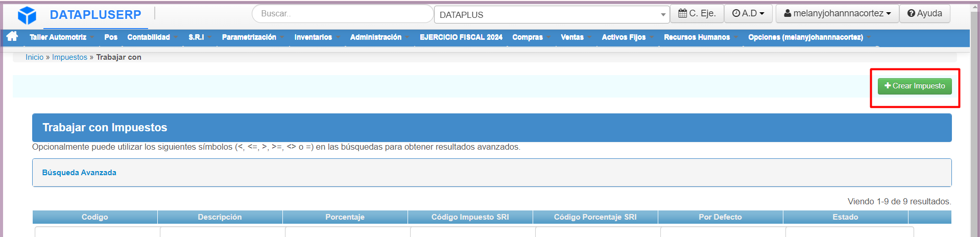Click the Código Porcentaje SRI filter input
This screenshot has width=980, height=237.
click(x=596, y=232)
